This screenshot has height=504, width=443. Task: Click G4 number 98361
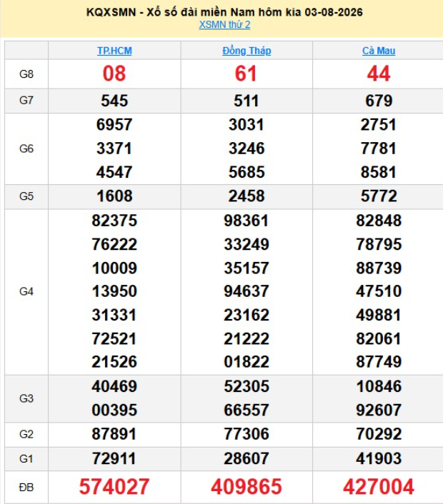coord(247,221)
